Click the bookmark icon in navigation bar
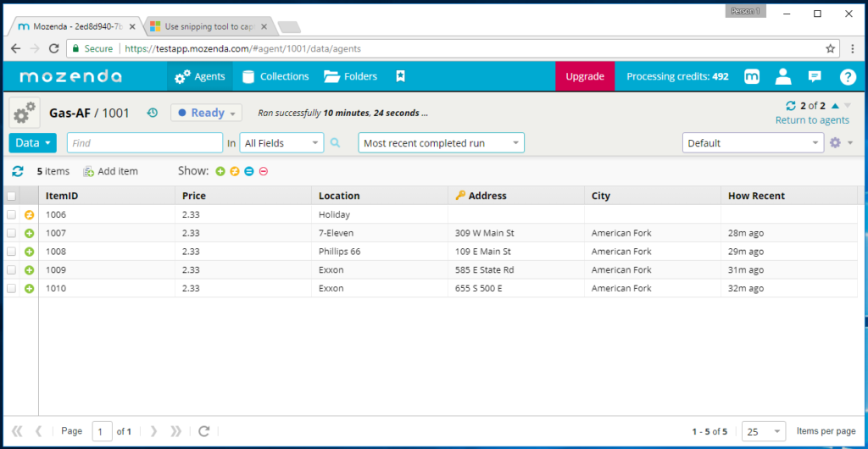This screenshot has height=449, width=868. click(x=400, y=76)
